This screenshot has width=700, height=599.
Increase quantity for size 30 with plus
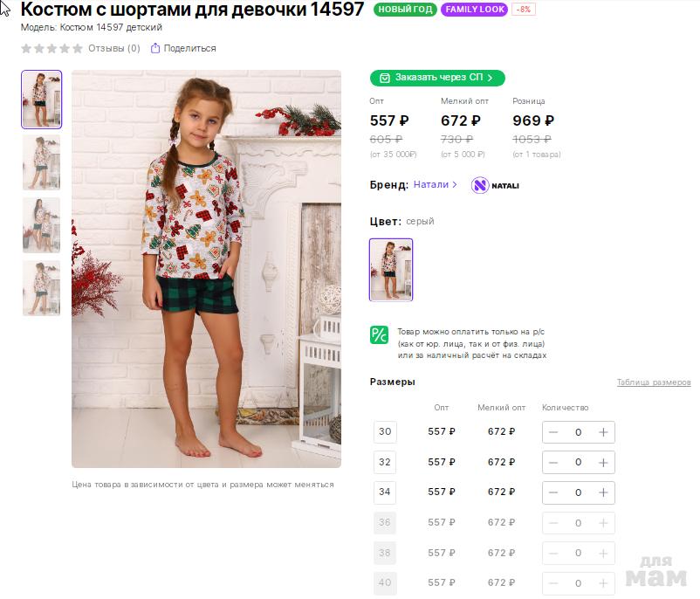point(603,432)
